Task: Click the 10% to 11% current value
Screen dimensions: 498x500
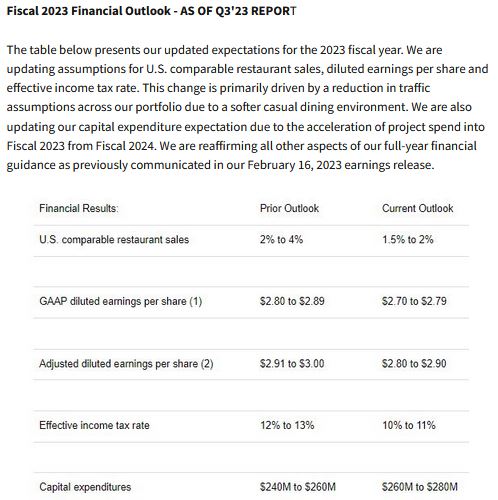Action: 409,425
